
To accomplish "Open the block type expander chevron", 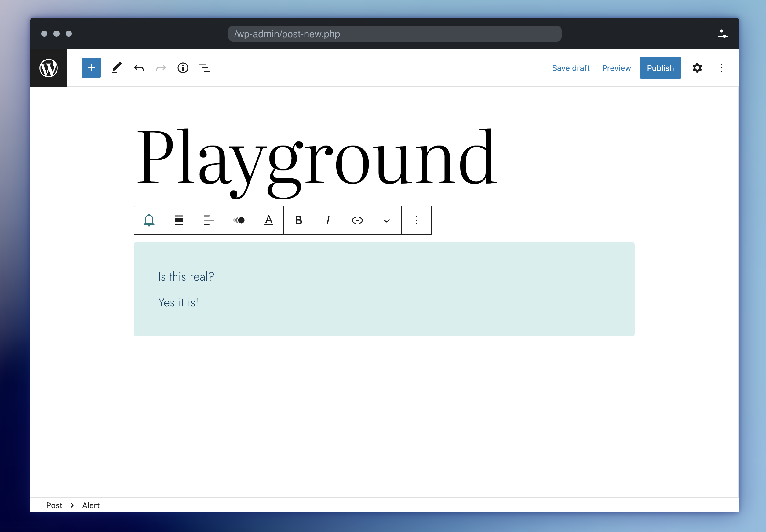I will [x=386, y=220].
